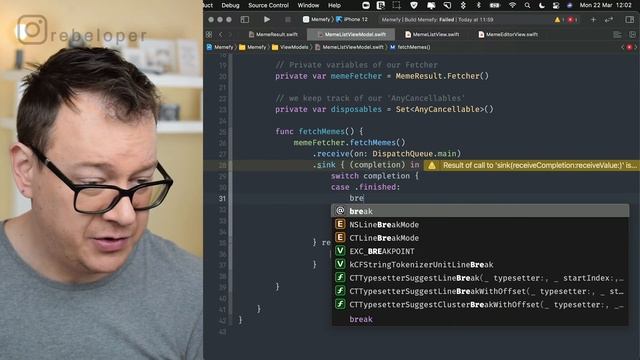Click fetchMemes() in jump bar
The image size is (640, 360).
410,47
